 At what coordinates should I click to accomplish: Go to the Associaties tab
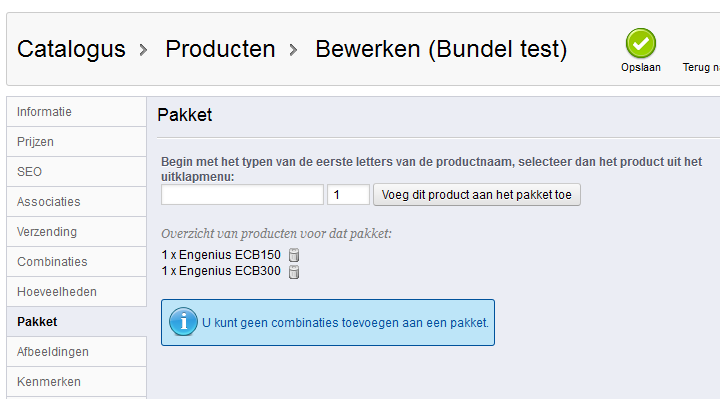point(77,202)
